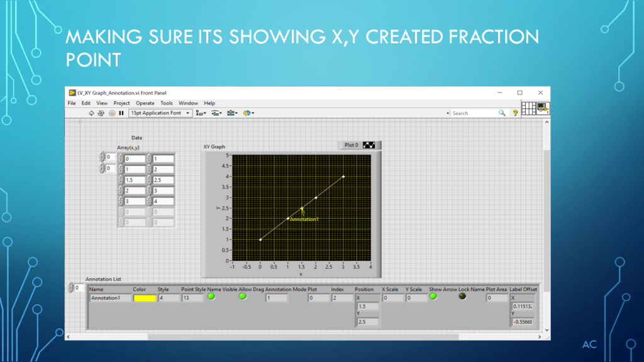Click the VI icon thumbnail at top right

click(x=543, y=109)
